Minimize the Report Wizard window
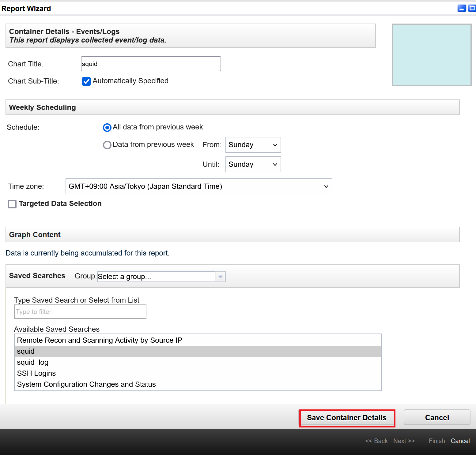 click(x=462, y=8)
